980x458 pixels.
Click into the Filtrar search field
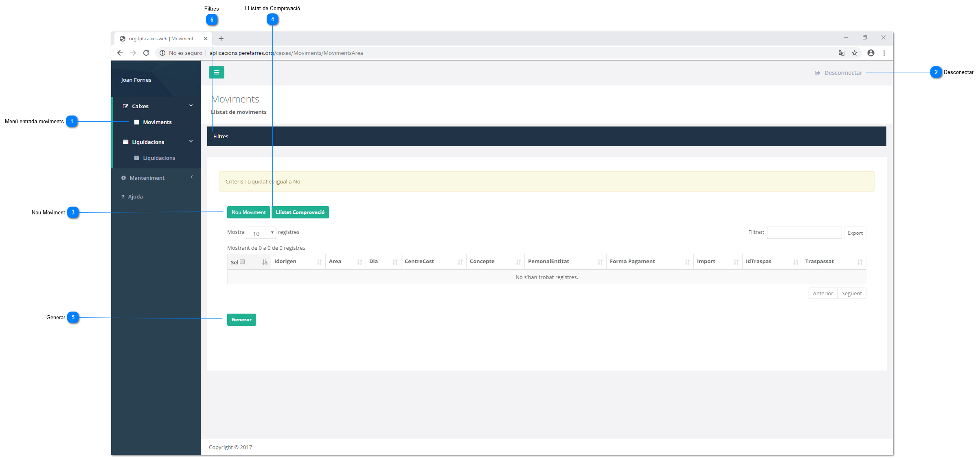point(804,233)
